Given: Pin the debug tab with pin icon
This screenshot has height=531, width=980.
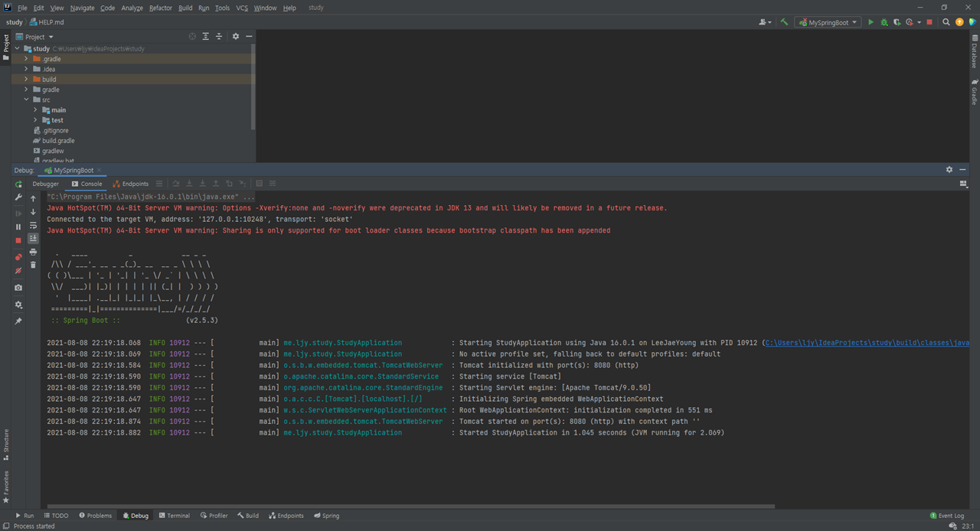Looking at the screenshot, I should coord(18,321).
